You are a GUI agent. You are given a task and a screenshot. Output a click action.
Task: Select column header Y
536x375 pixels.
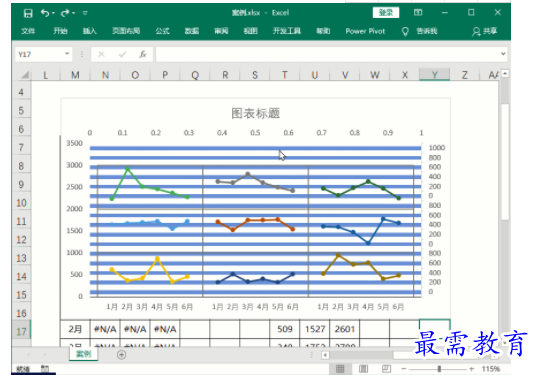pyautogui.click(x=434, y=75)
